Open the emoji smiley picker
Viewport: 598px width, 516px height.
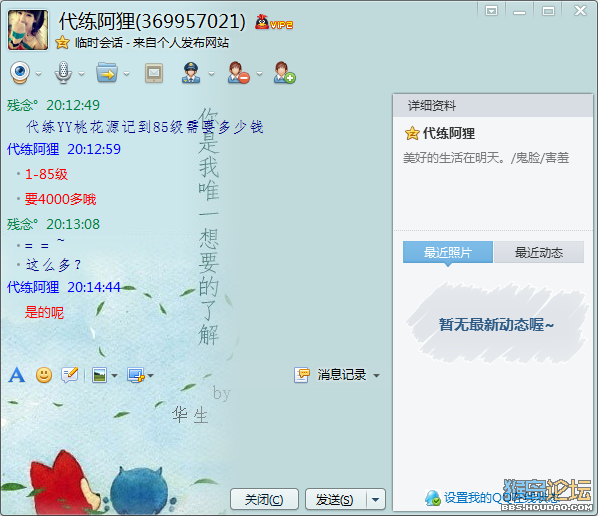[44, 375]
